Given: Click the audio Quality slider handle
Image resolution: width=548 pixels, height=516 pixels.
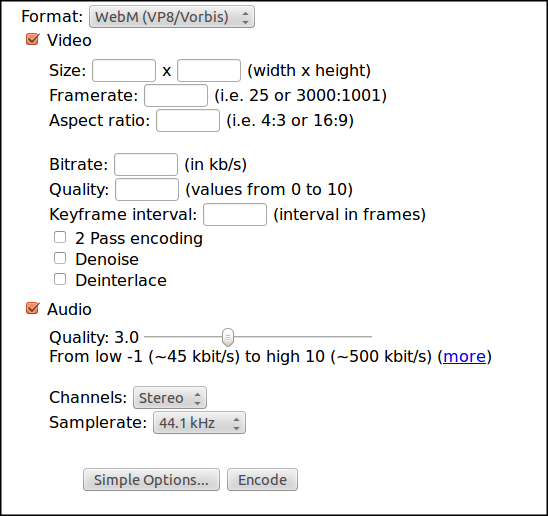Looking at the screenshot, I should pos(228,337).
